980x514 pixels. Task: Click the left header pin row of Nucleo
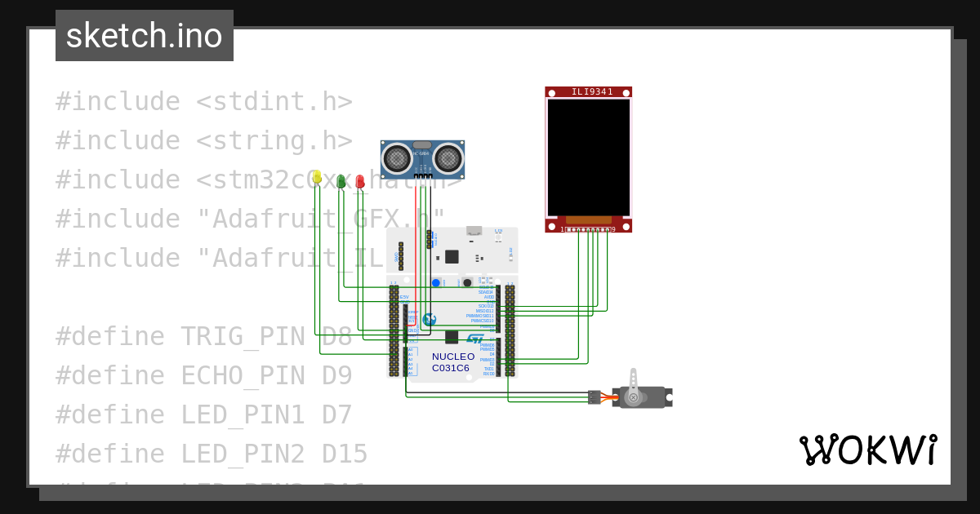tap(394, 330)
